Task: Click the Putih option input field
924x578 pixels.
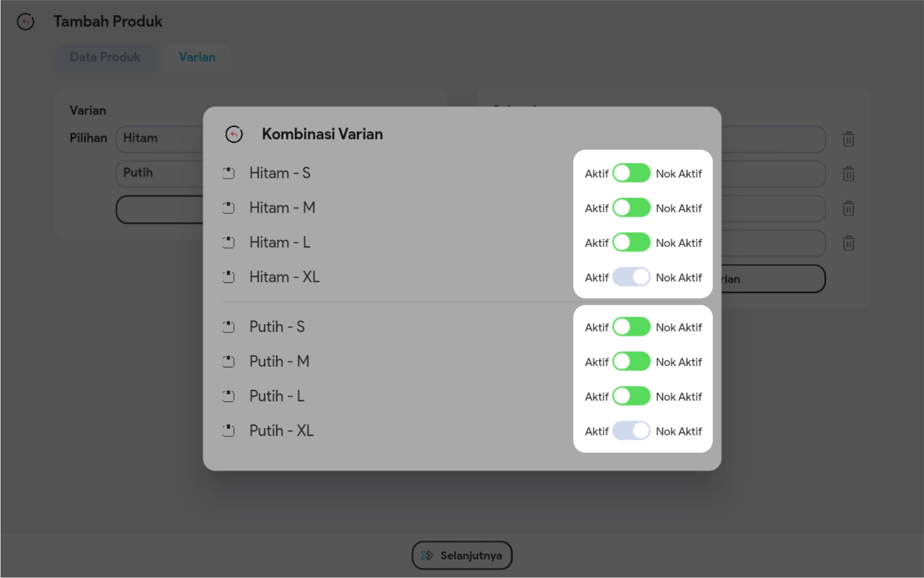Action: [x=159, y=173]
